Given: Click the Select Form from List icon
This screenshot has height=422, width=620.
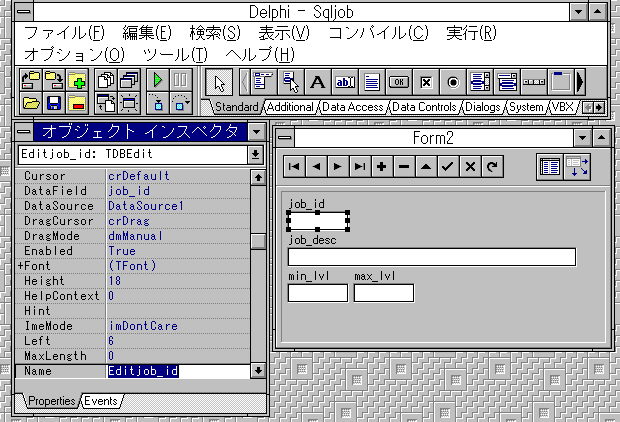Looking at the screenshot, I should click(x=129, y=81).
